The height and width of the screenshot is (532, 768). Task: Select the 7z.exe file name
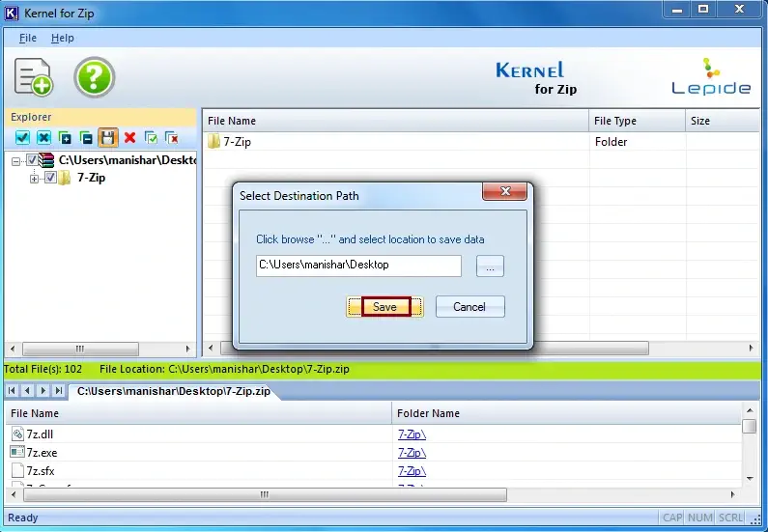click(x=42, y=453)
